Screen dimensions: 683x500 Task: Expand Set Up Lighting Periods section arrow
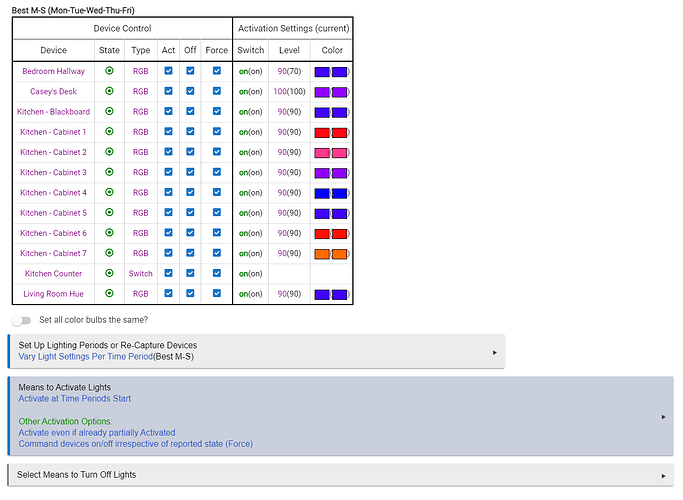(x=495, y=352)
